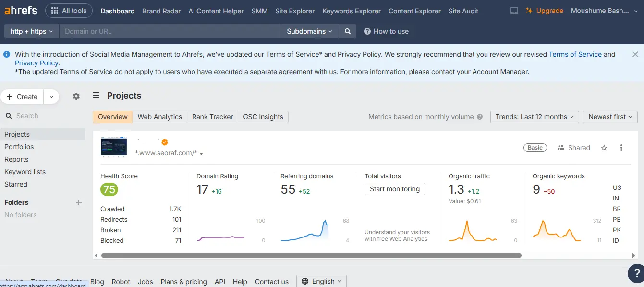Viewport: 644px width, 287px height.
Task: Open the English language selector
Action: click(x=321, y=281)
